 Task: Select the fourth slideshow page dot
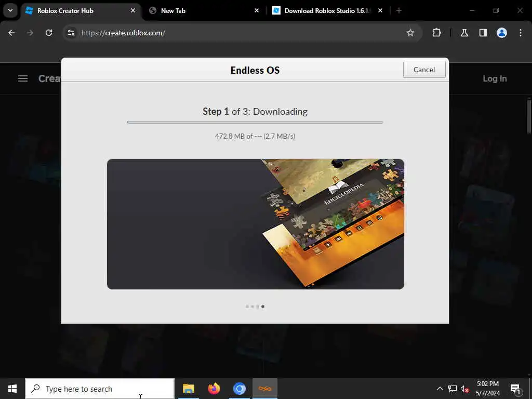click(x=263, y=307)
